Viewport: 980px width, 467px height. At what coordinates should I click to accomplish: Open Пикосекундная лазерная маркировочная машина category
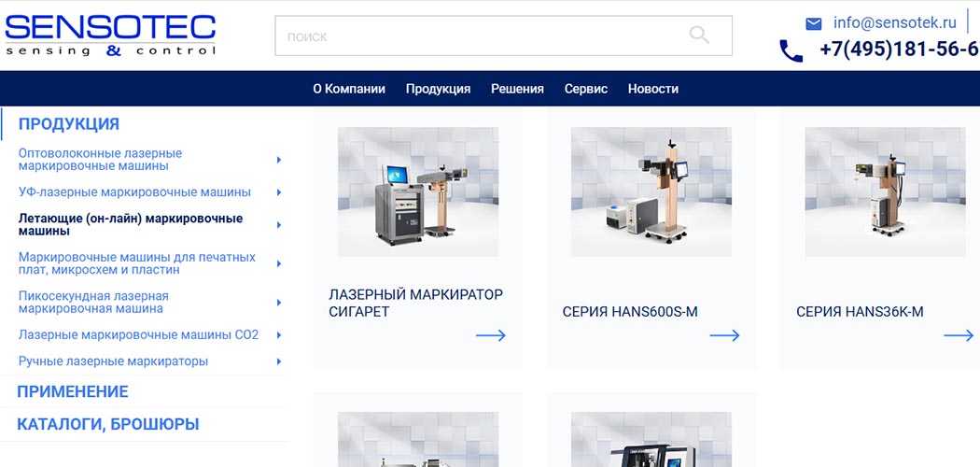93,302
